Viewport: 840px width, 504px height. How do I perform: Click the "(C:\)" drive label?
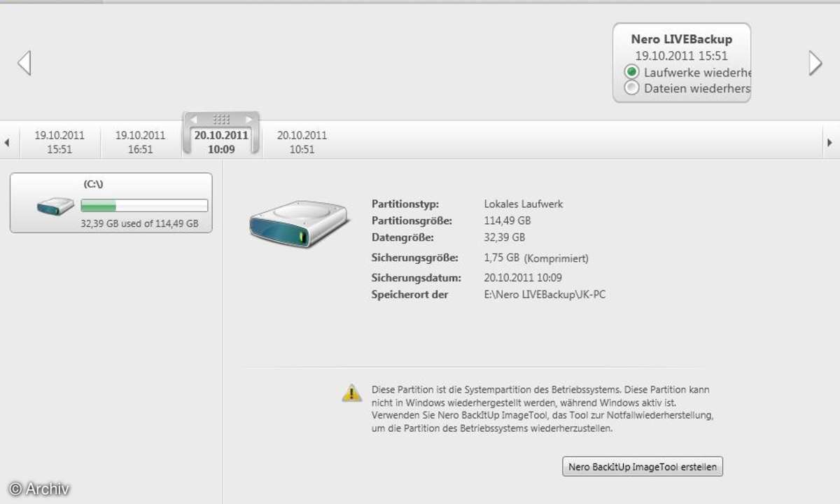(x=94, y=184)
